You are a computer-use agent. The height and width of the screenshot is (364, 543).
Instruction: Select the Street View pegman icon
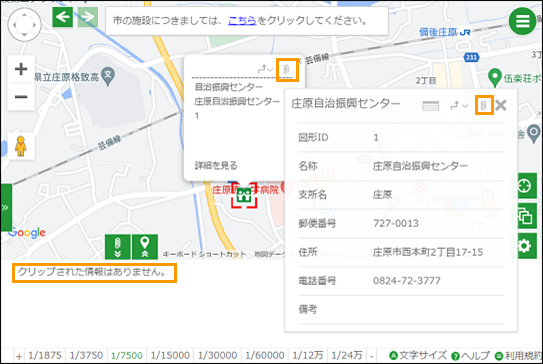21,146
